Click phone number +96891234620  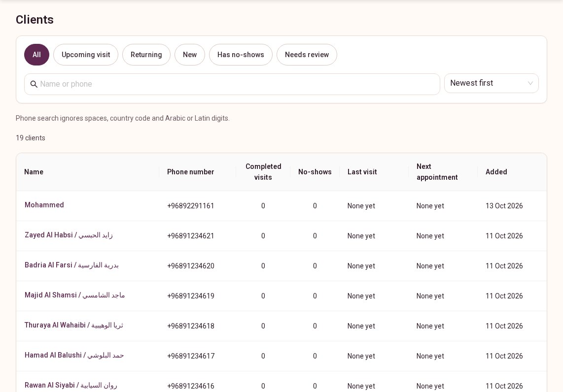click(191, 266)
